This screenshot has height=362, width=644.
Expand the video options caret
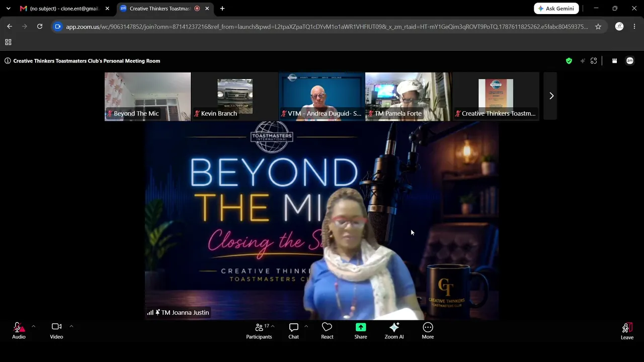[x=71, y=327]
